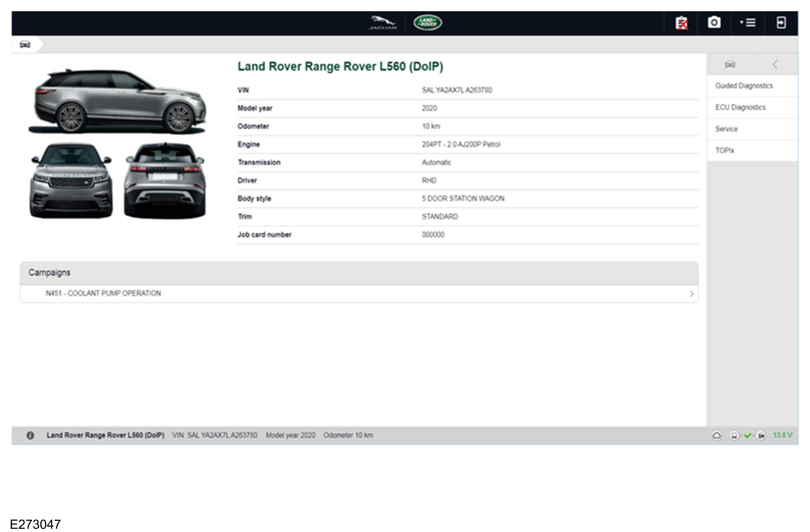Viewport: 810px width, 532px height.
Task: Click the vehicle breadcrumb car icon
Action: point(25,45)
